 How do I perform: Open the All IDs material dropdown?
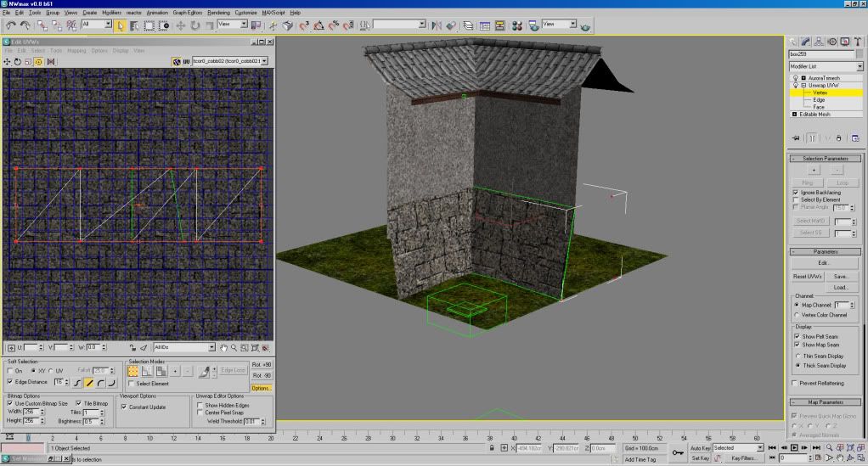184,347
